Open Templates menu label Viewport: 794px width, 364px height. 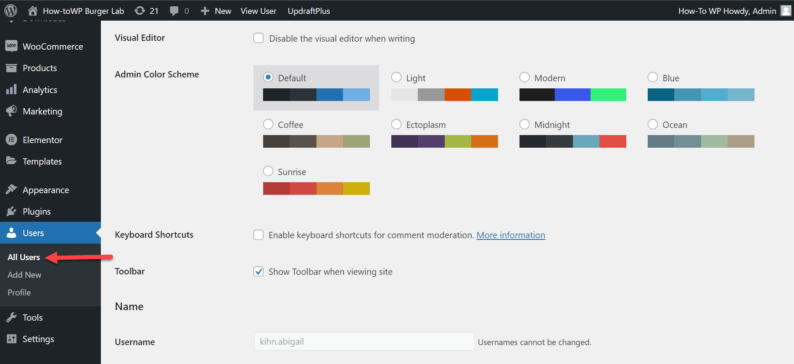(x=42, y=161)
